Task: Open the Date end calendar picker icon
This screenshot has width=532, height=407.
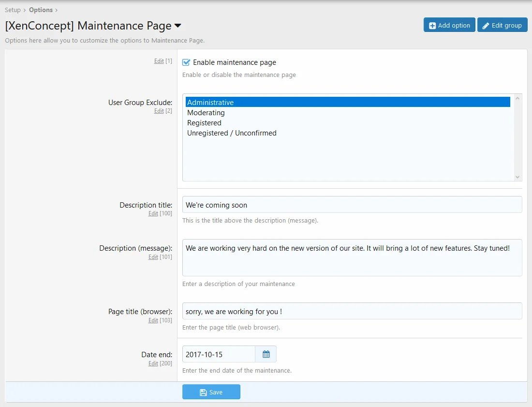Action: pos(266,354)
